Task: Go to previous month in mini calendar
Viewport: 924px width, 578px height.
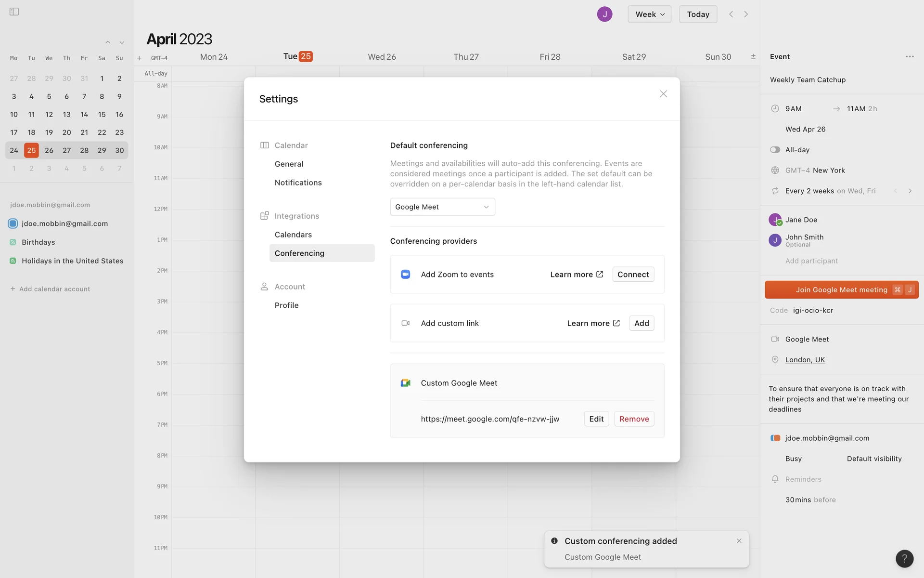Action: [x=108, y=42]
